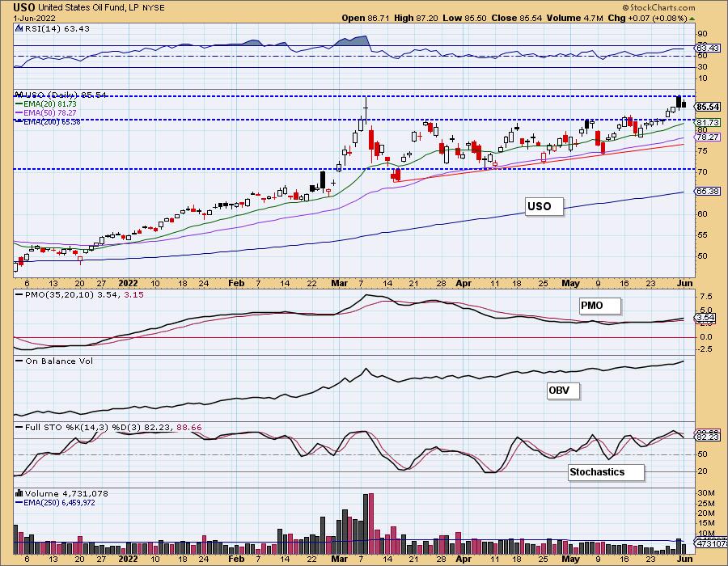Viewport: 728px width, 566px height.
Task: Click the 63.43 RSI value tag on right axis
Action: coord(708,49)
